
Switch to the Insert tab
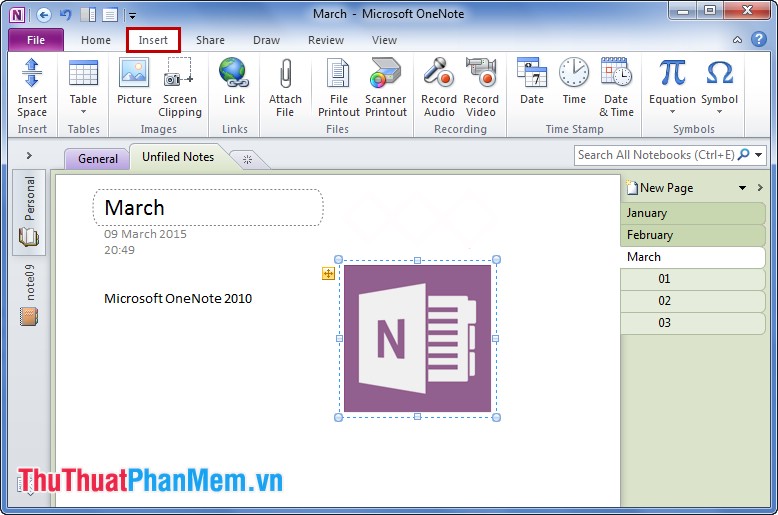(x=153, y=40)
